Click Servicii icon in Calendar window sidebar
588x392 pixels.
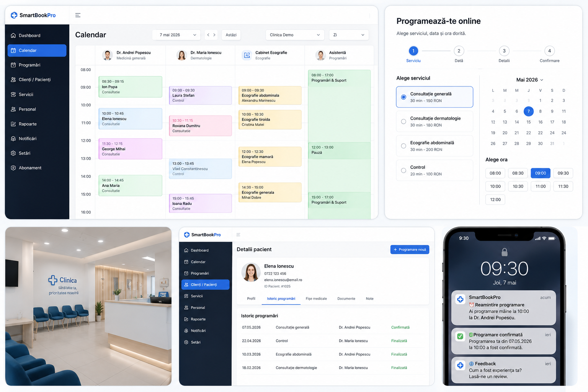[x=13, y=95]
